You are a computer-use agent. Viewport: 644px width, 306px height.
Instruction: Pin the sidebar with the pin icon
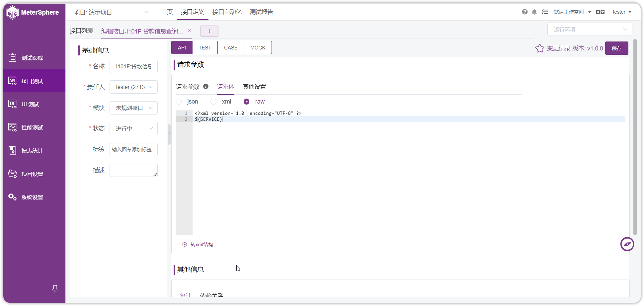tap(55, 289)
